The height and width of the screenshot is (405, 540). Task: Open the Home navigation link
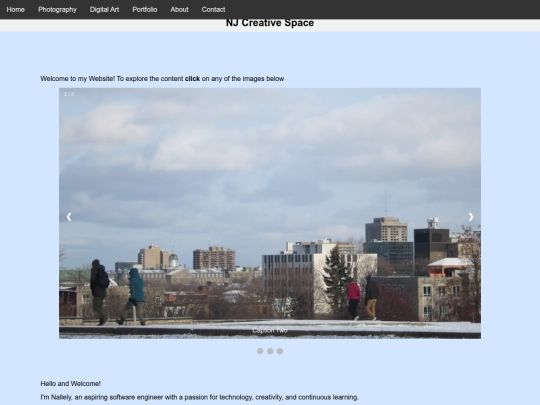coord(15,9)
